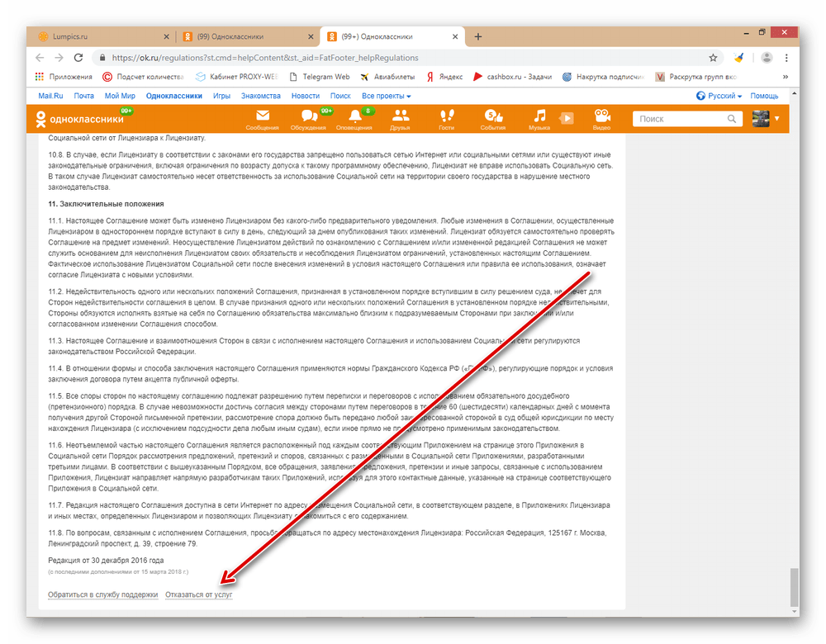Start search with the magnifier icon
This screenshot has height=644, width=826.
pyautogui.click(x=732, y=118)
